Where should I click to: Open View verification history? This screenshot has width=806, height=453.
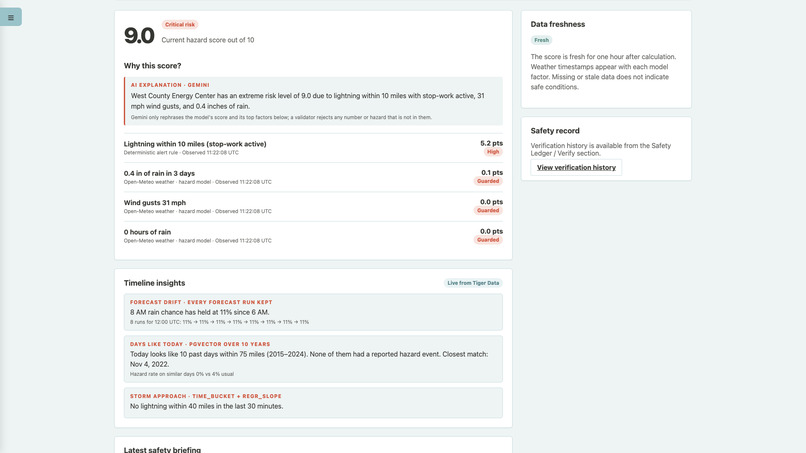point(576,168)
